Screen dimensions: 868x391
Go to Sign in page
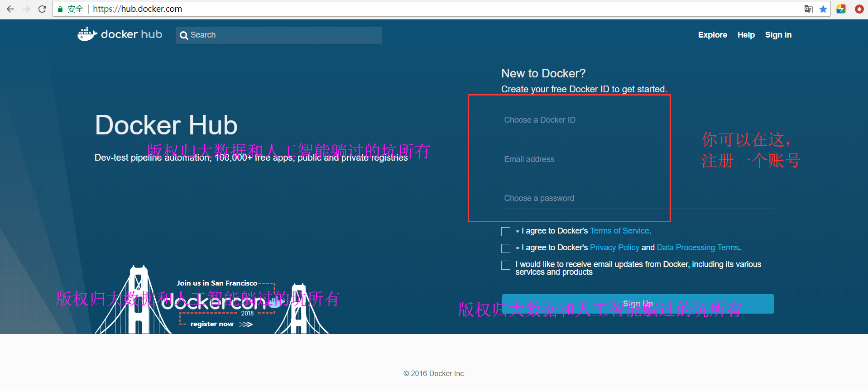(x=778, y=35)
